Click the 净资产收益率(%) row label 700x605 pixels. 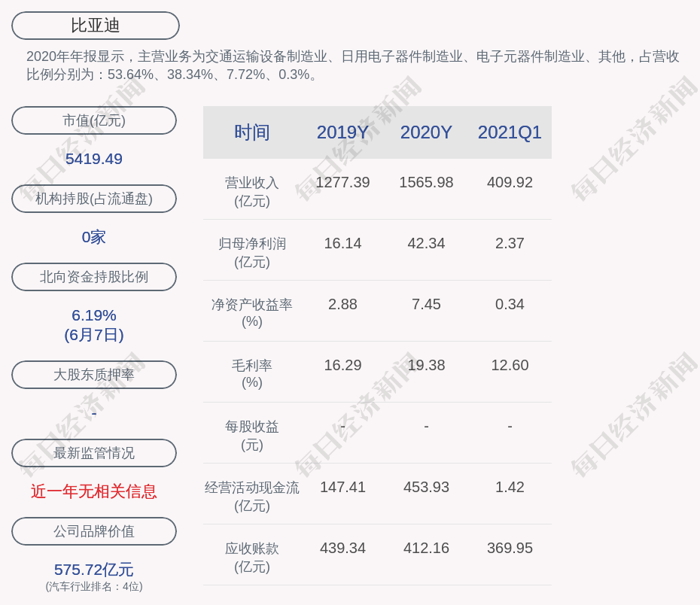click(252, 313)
